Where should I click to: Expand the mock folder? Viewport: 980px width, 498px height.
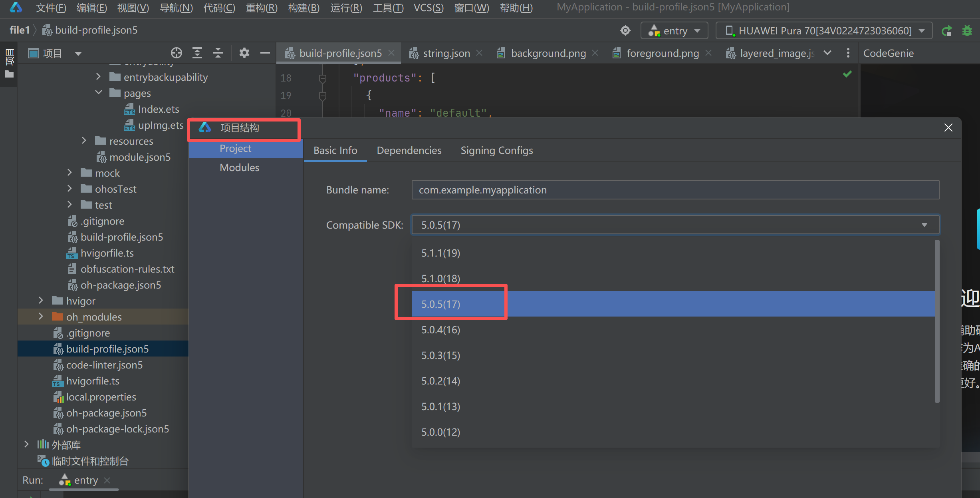point(69,173)
